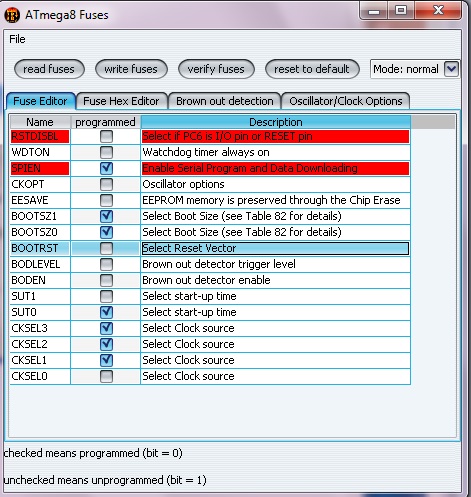The width and height of the screenshot is (471, 497).
Task: Open the File menu
Action: click(17, 39)
